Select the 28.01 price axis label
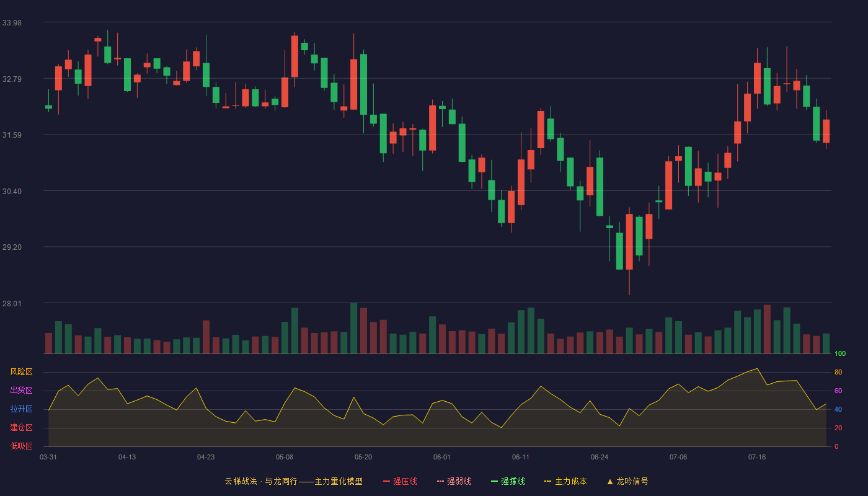868x496 pixels. tap(12, 303)
